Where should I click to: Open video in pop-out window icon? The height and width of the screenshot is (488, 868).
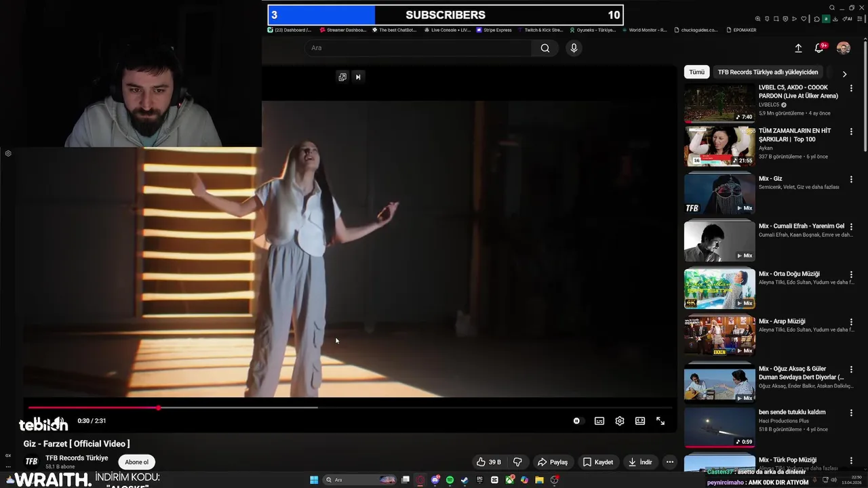click(342, 77)
